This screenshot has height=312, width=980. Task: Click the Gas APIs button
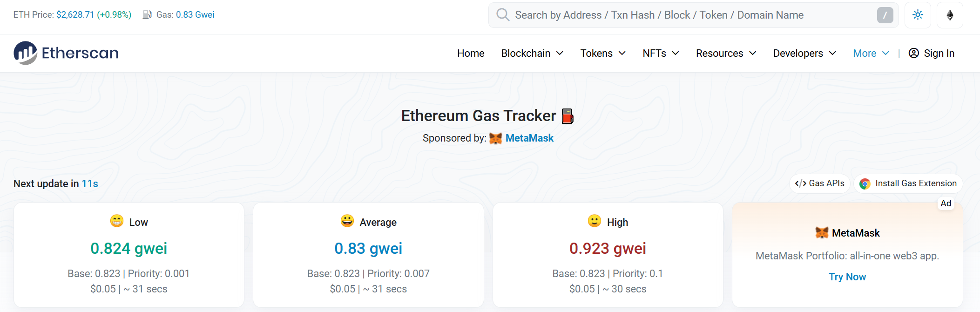pyautogui.click(x=820, y=183)
